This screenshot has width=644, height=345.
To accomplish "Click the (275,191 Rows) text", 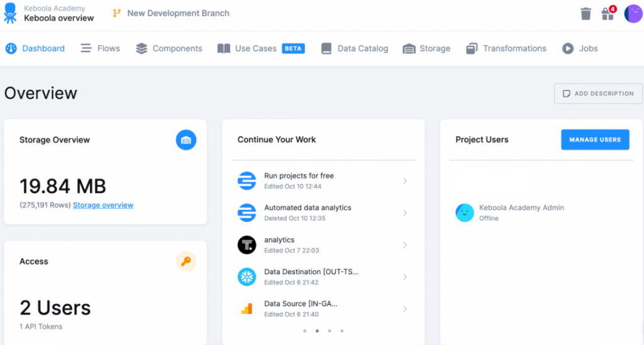I will pyautogui.click(x=45, y=205).
